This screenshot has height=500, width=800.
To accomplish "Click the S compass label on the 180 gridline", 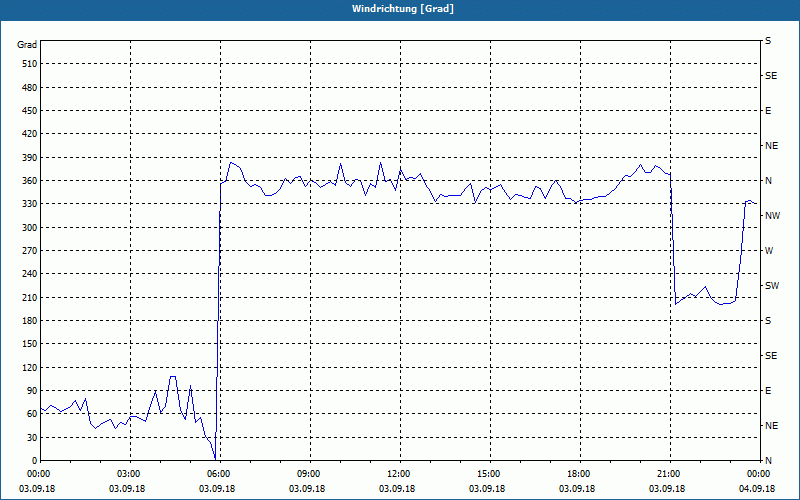I will [x=768, y=321].
